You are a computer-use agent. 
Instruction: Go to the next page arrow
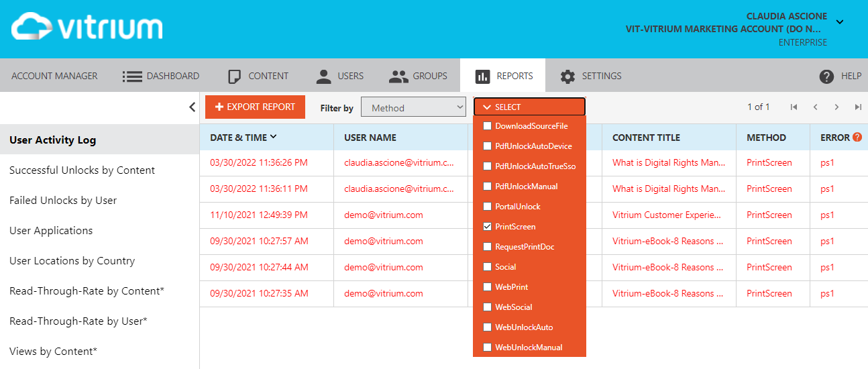[x=836, y=107]
